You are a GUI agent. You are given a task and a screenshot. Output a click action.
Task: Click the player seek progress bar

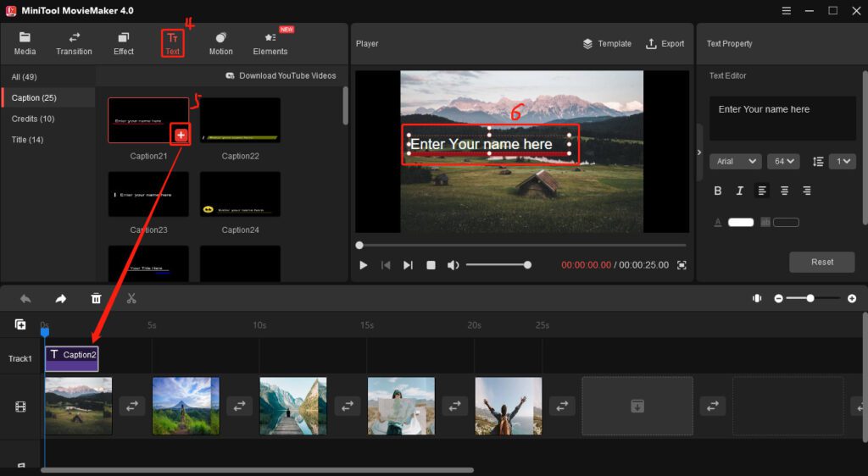(x=522, y=245)
